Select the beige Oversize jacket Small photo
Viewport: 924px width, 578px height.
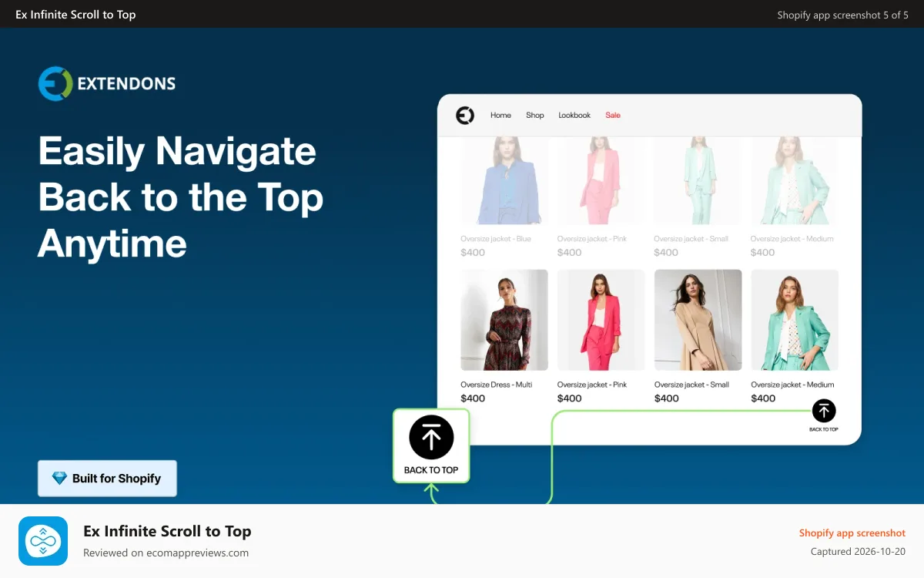[x=698, y=320]
